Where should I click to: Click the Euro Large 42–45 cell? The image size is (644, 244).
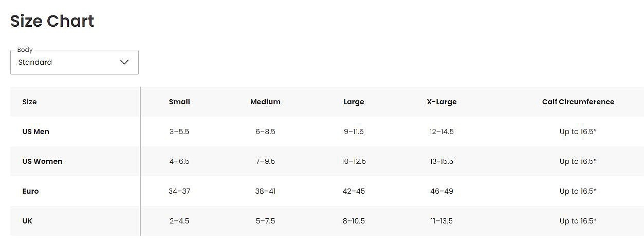pos(354,191)
